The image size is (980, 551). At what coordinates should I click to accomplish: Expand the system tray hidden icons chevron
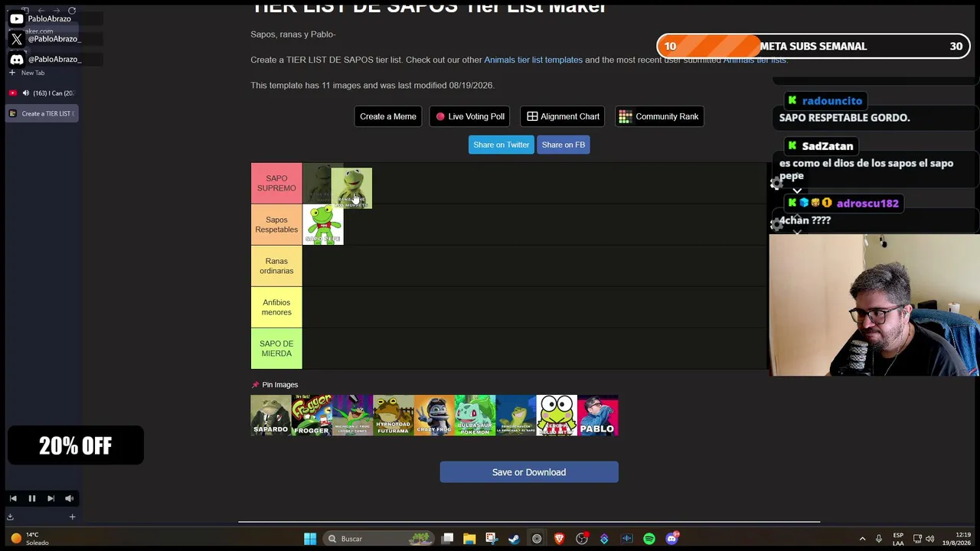click(862, 539)
